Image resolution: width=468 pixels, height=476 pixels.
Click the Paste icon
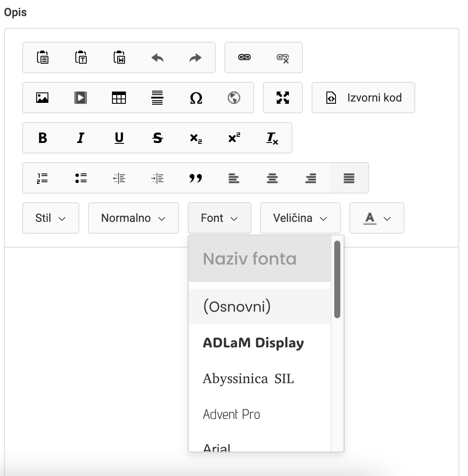pyautogui.click(x=43, y=58)
